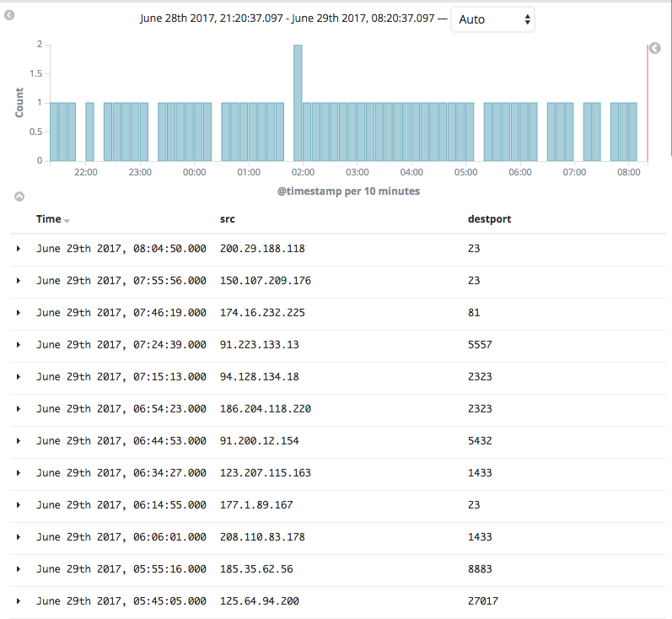Collapse the histogram with the up chevron icon
Screen dimensions: 672x619
point(19,196)
